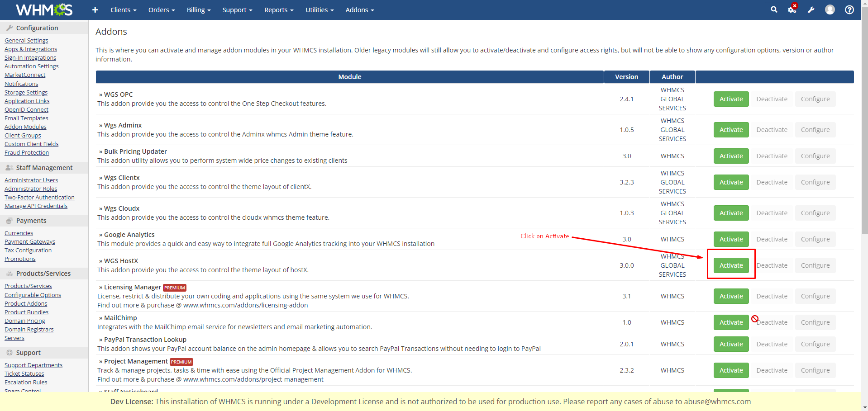Click Configure for the WGS OPC addon
Image resolution: width=868 pixels, height=411 pixels.
815,99
